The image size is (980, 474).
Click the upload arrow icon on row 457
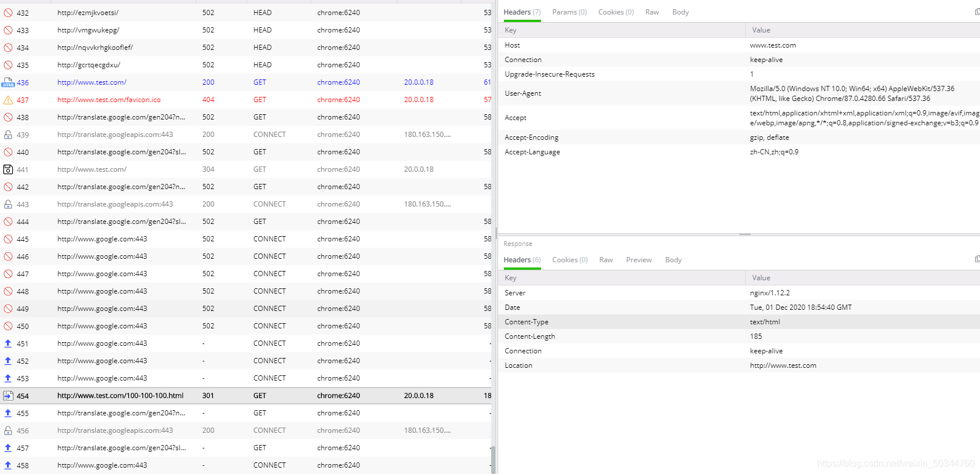tap(8, 448)
